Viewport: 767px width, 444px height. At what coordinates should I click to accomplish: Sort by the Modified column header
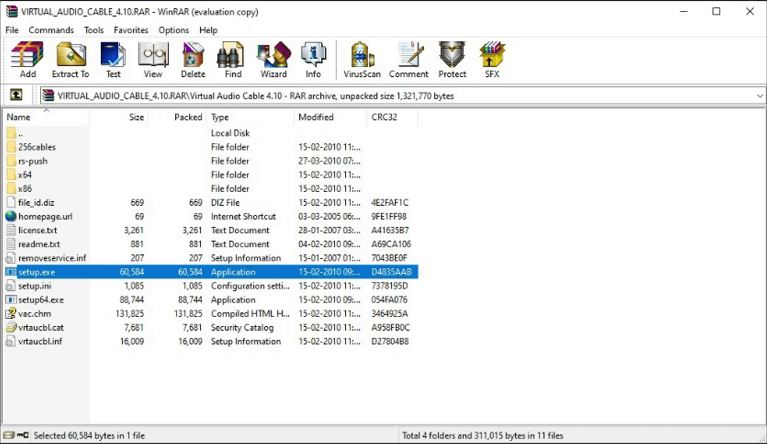(330, 117)
